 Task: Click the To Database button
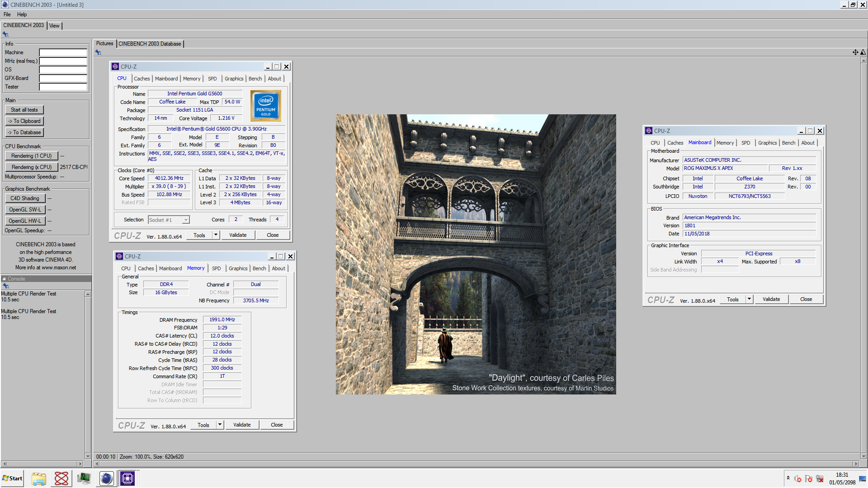(x=24, y=132)
